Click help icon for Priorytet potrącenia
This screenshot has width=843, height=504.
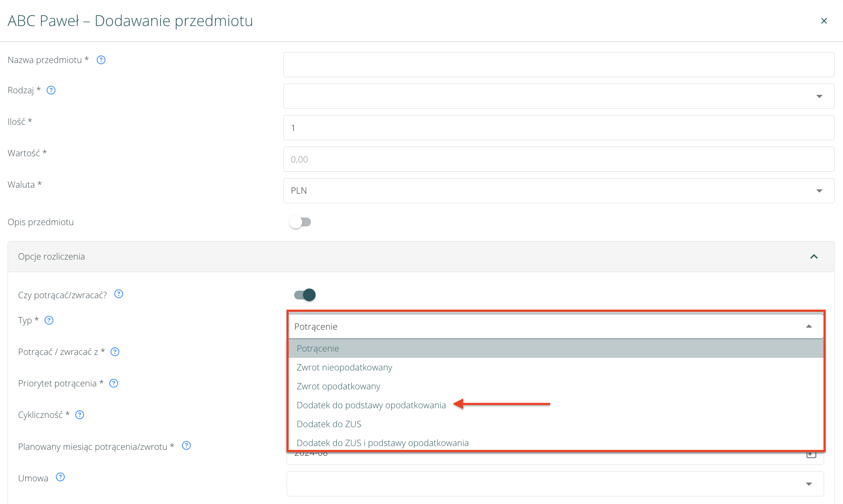point(113,383)
